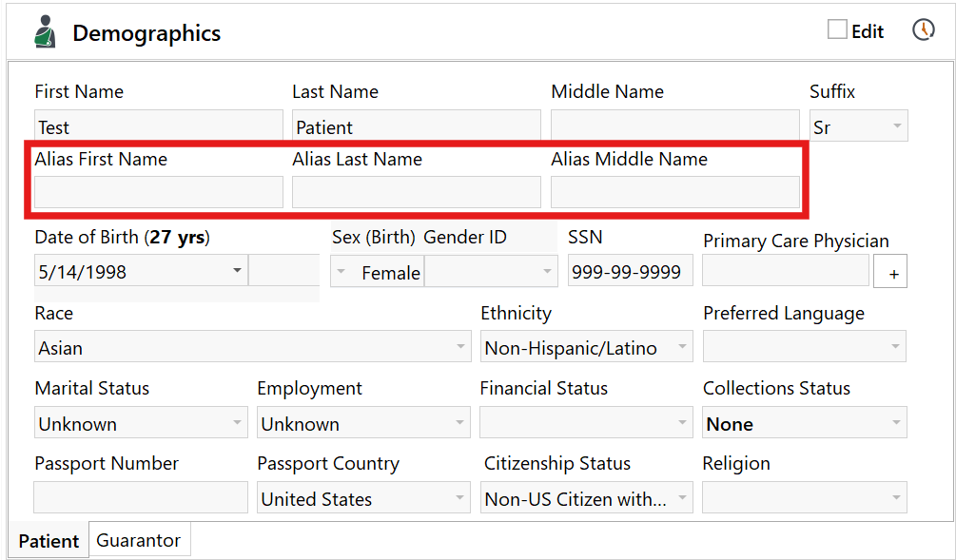956x560 pixels.
Task: Open the Preferred Language dropdown
Action: tap(896, 347)
